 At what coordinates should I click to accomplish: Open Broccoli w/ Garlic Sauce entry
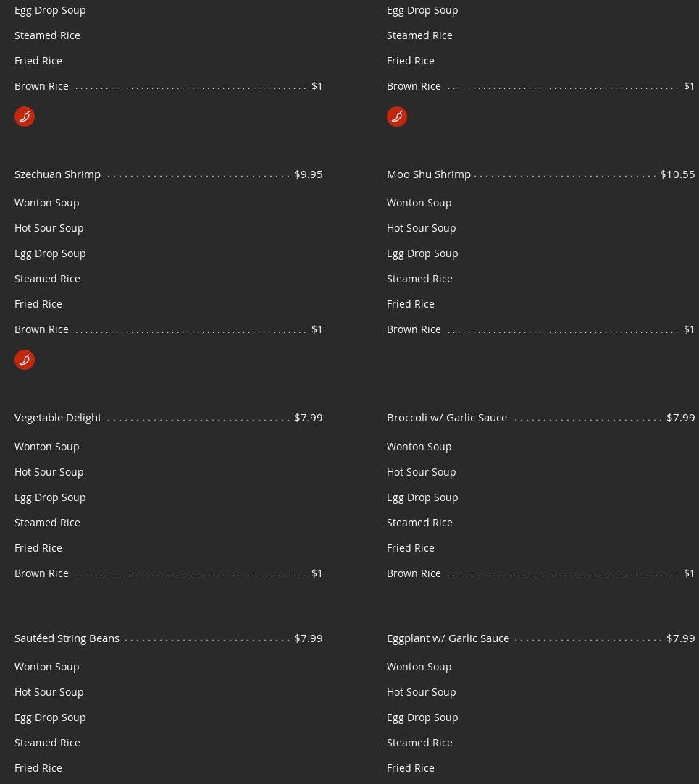(447, 418)
